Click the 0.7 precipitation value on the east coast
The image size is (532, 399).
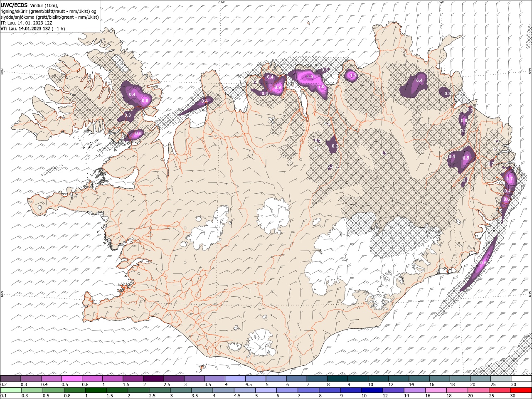pos(510,179)
